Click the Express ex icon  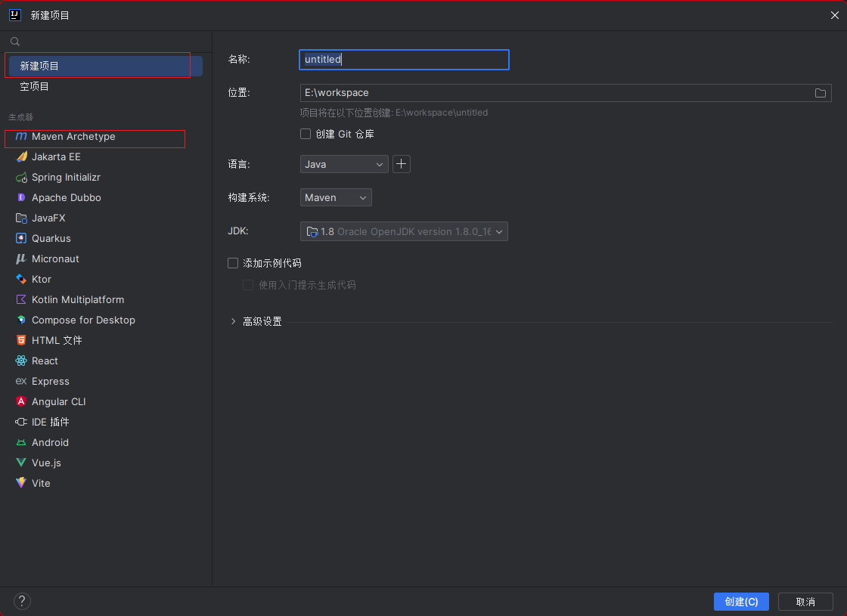pos(21,381)
